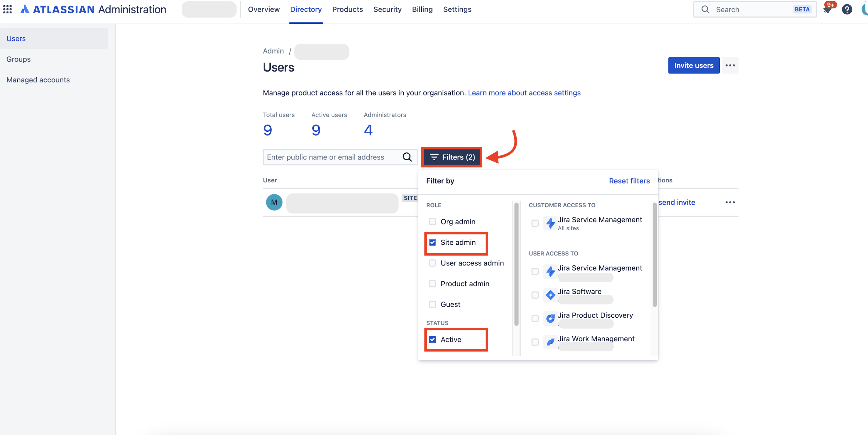Check user access Jira Service Management filter
This screenshot has width=868, height=435.
[x=535, y=272]
